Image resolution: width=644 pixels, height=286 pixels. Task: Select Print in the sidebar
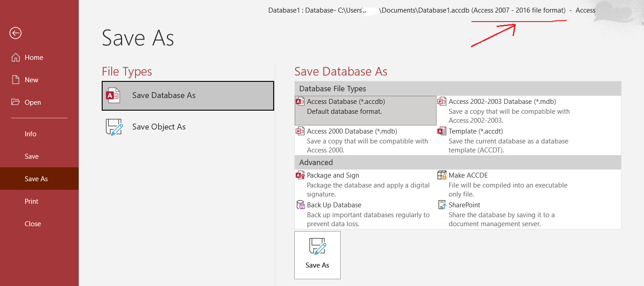pos(32,201)
